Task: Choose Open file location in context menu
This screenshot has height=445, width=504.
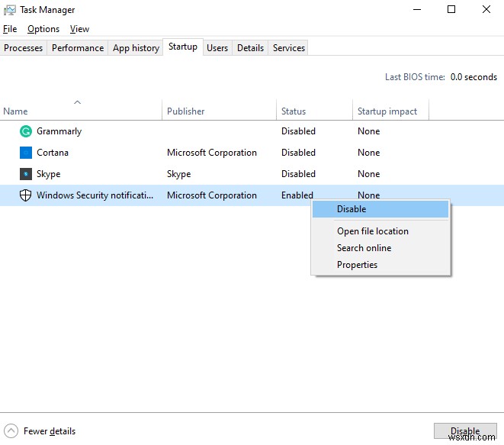Action: click(x=380, y=231)
